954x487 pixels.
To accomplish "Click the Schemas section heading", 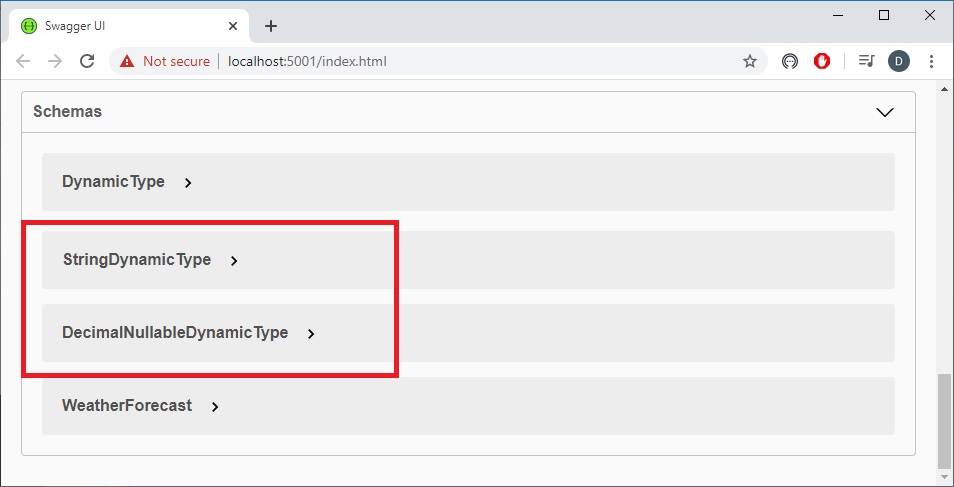I will 68,112.
